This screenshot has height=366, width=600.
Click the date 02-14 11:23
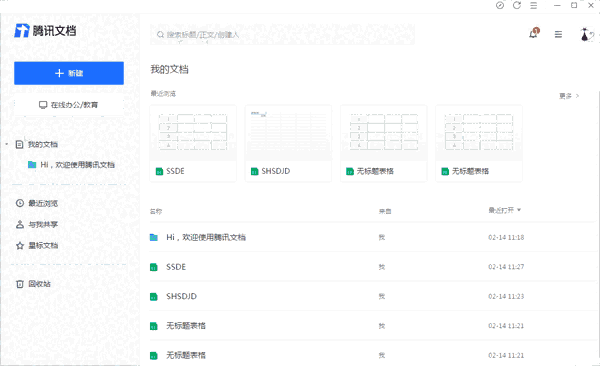pos(506,296)
